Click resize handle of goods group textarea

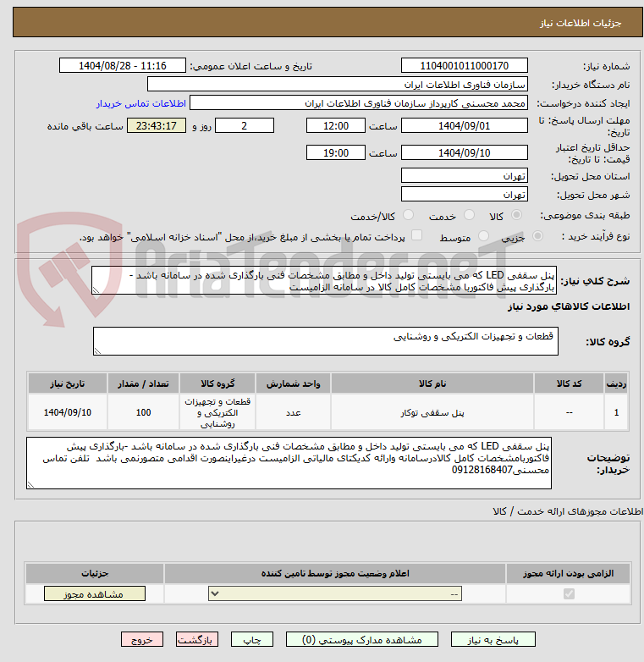tap(97, 350)
